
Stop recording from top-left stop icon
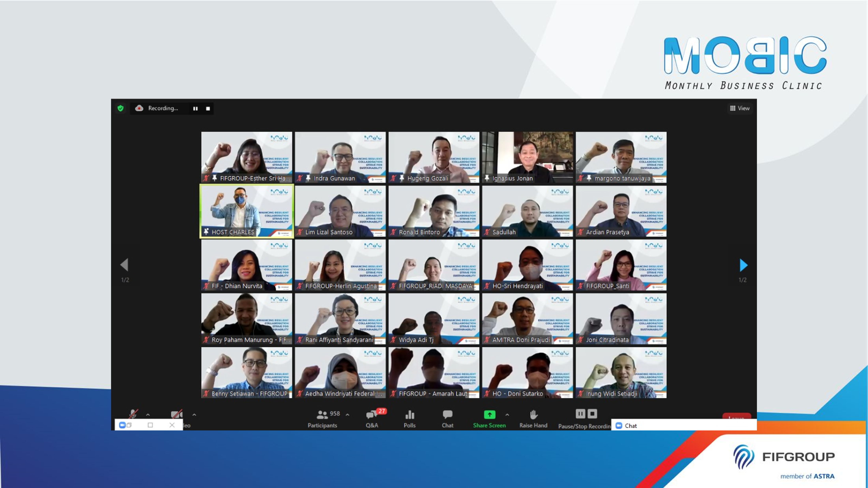tap(208, 108)
